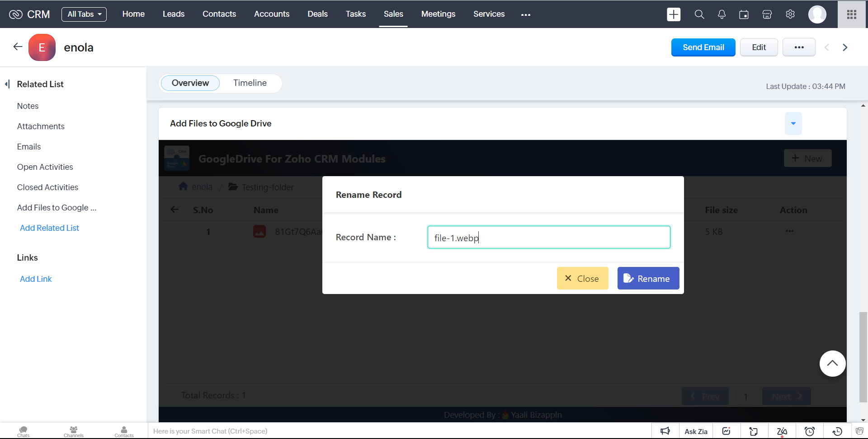This screenshot has height=439, width=868.
Task: Click the Ask Zia button
Action: coord(696,431)
